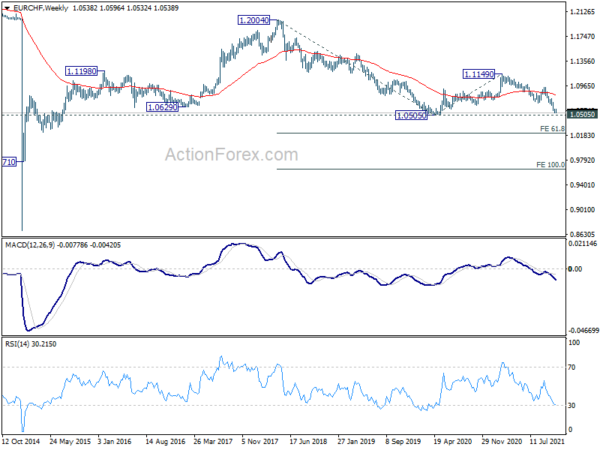The image size is (600, 450).
Task: Select the 1.11980 peak label
Action: tap(82, 71)
